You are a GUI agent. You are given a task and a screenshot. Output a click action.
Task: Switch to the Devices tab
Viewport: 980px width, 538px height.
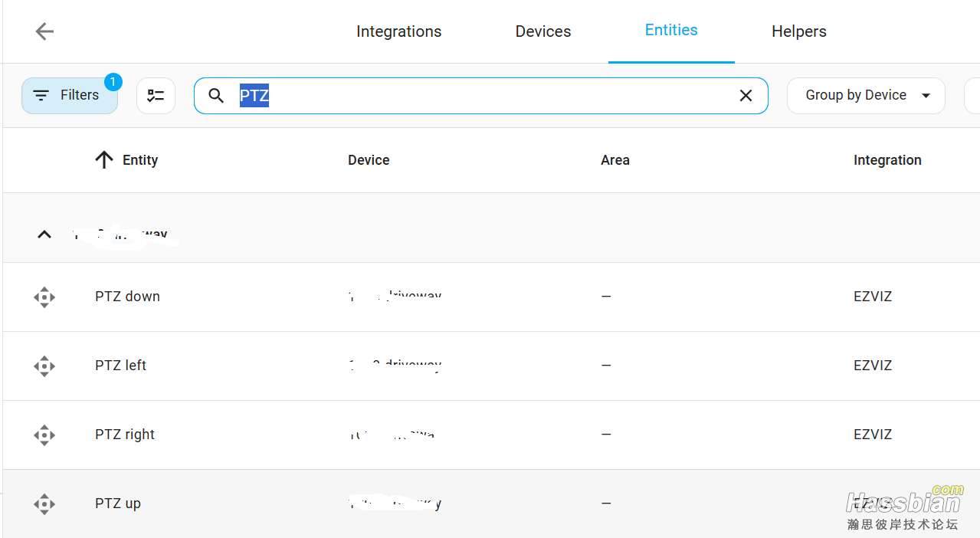(542, 31)
